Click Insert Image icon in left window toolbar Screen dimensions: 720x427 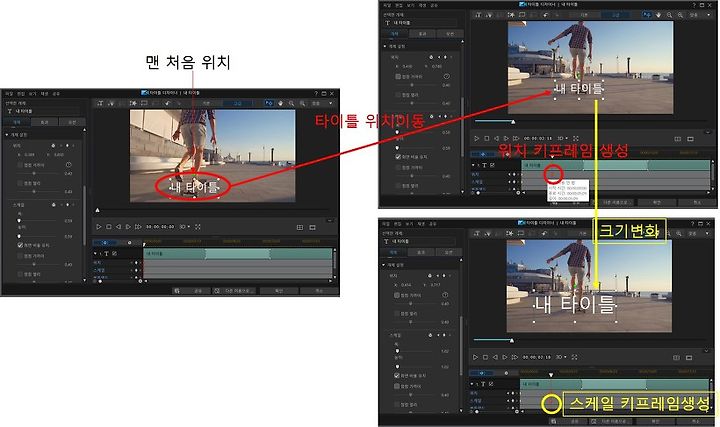point(133,103)
